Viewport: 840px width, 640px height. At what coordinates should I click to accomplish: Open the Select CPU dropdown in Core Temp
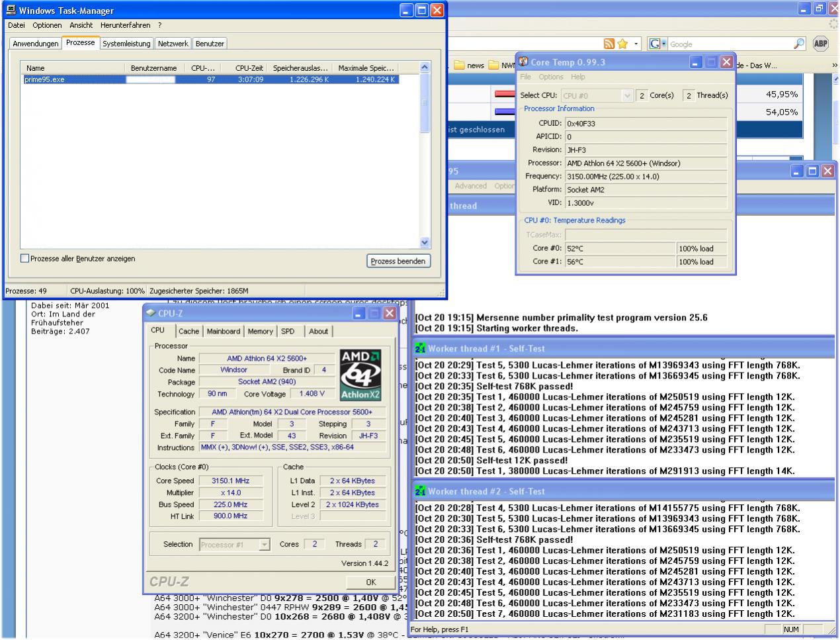(x=627, y=95)
